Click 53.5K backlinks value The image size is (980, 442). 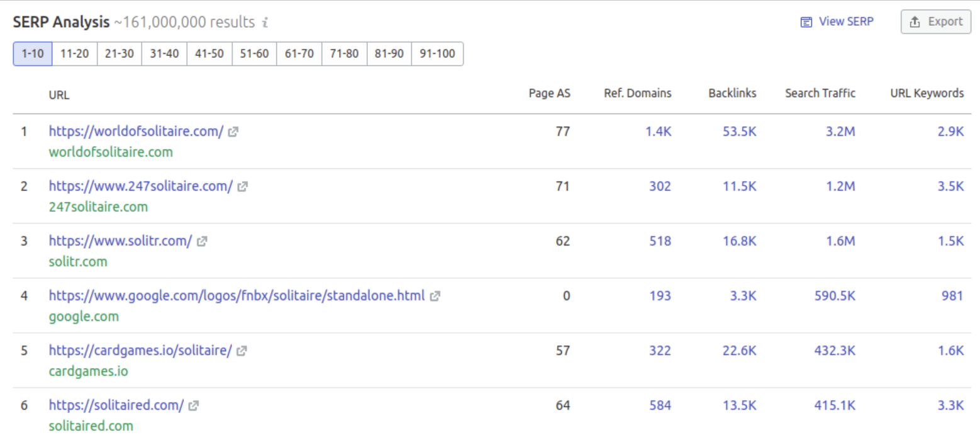coord(740,132)
